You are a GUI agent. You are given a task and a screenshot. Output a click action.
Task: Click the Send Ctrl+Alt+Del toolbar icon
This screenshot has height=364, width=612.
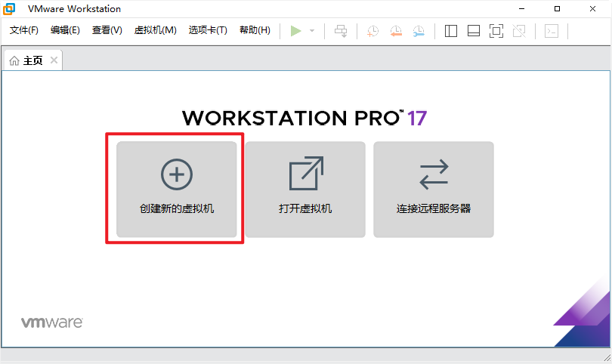coord(341,31)
